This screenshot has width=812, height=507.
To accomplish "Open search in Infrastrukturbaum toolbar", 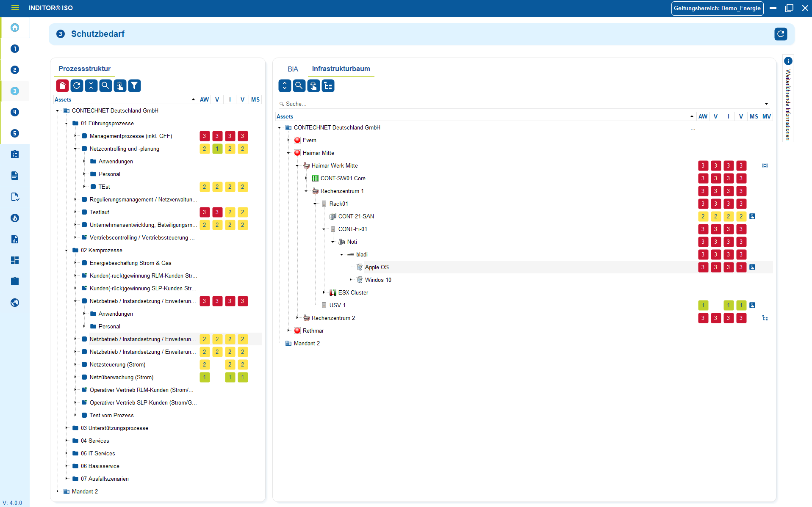I will [299, 86].
